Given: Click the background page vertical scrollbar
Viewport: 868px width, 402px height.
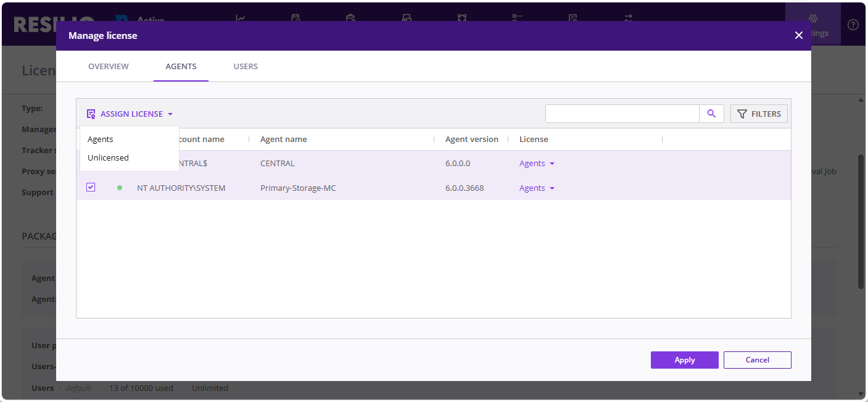Looking at the screenshot, I should (x=861, y=222).
